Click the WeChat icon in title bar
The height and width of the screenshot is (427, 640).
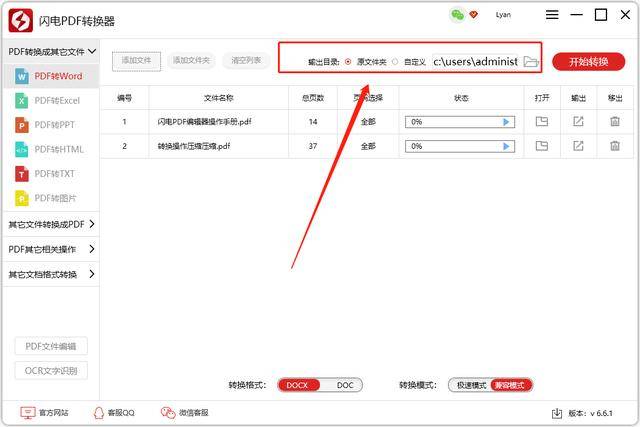click(x=457, y=15)
